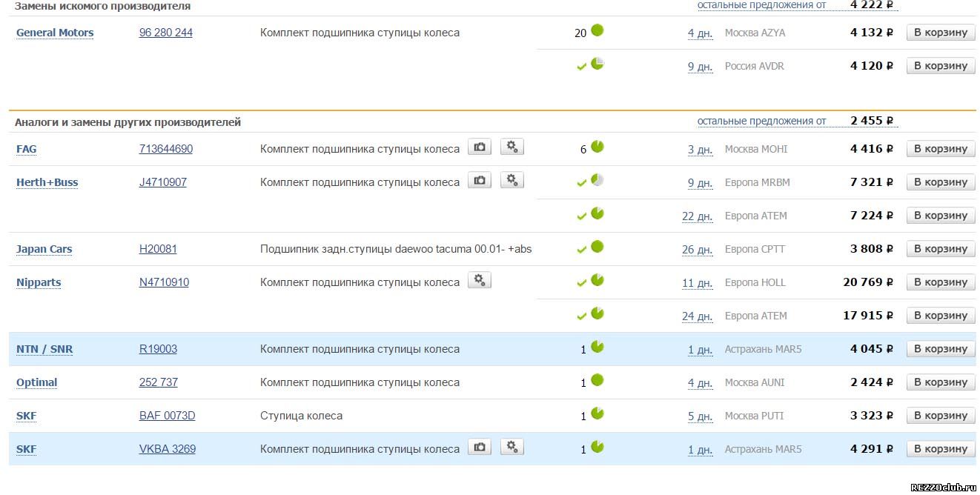Click the green checkmark in the Европа MRBM row
The width and height of the screenshot is (980, 495).
582,183
